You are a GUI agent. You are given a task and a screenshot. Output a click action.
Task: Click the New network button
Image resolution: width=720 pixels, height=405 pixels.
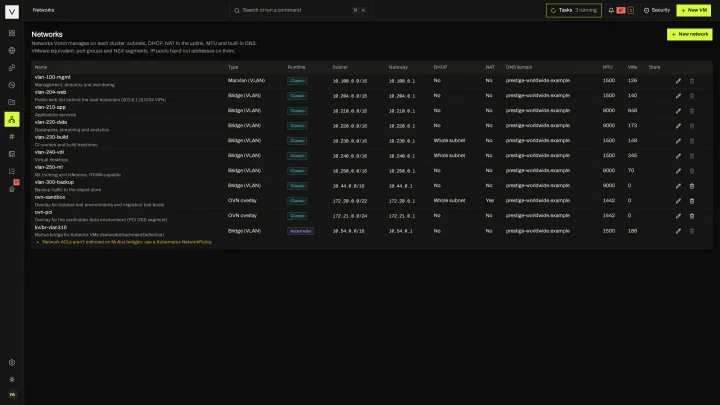[689, 34]
